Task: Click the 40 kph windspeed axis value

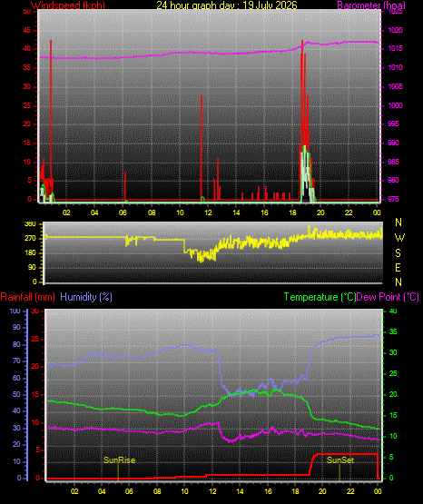Action: [26, 49]
